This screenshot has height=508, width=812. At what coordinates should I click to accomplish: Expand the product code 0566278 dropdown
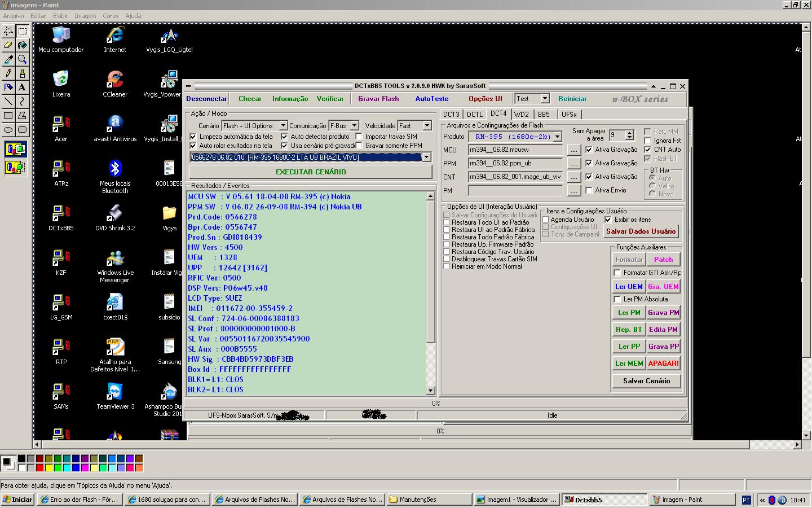[x=426, y=157]
